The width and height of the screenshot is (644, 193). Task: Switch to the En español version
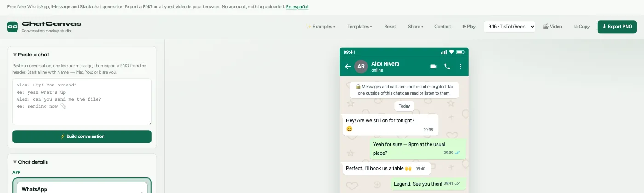click(297, 7)
